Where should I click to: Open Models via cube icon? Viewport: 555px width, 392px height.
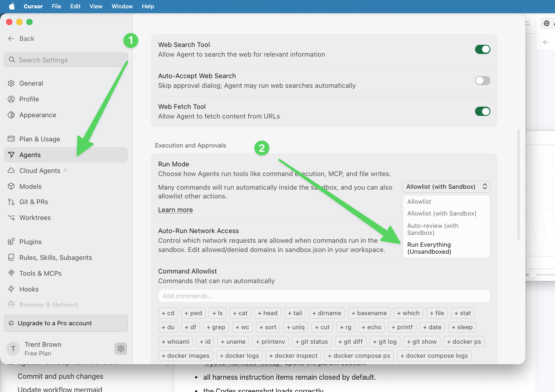pos(11,187)
